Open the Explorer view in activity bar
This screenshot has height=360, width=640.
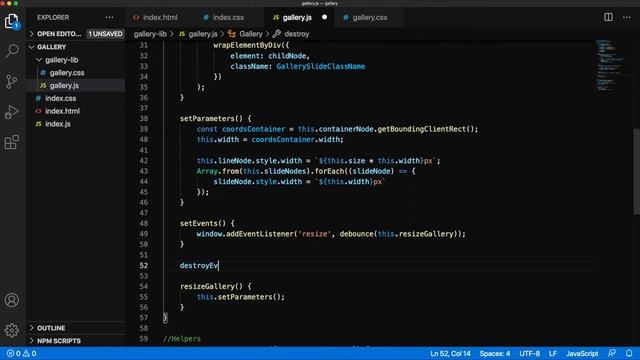pos(12,21)
